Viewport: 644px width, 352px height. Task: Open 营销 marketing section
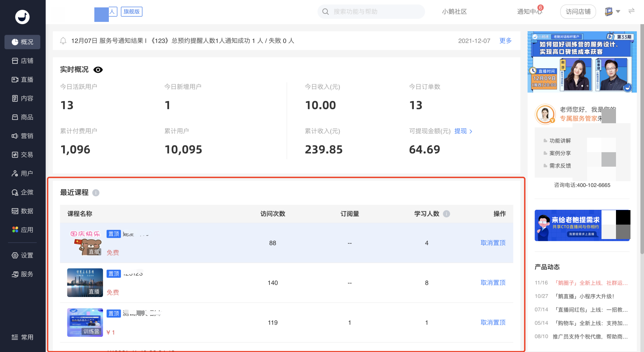pos(22,136)
